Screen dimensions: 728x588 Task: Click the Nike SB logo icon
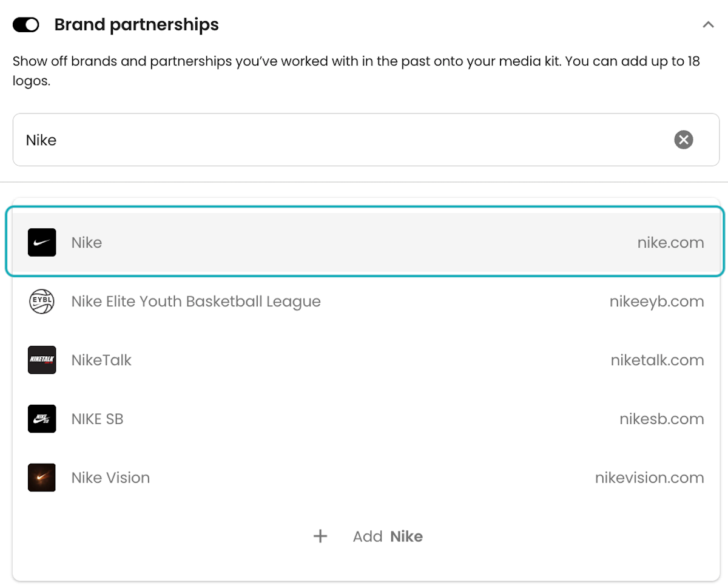pyautogui.click(x=42, y=419)
